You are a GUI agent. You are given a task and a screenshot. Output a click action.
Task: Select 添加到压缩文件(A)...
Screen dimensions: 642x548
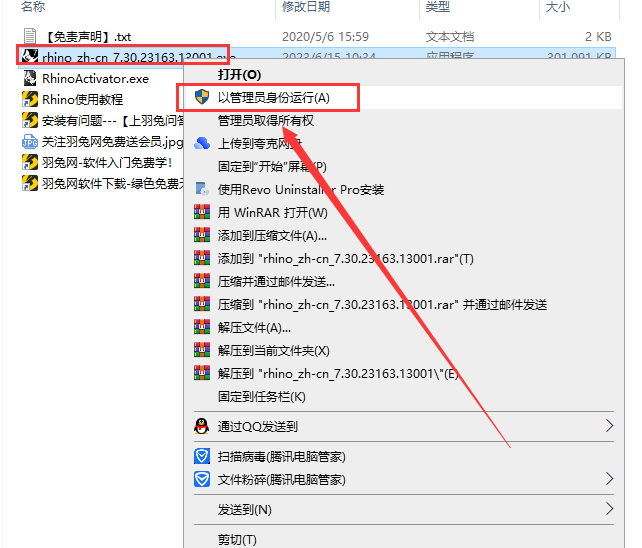click(x=272, y=235)
